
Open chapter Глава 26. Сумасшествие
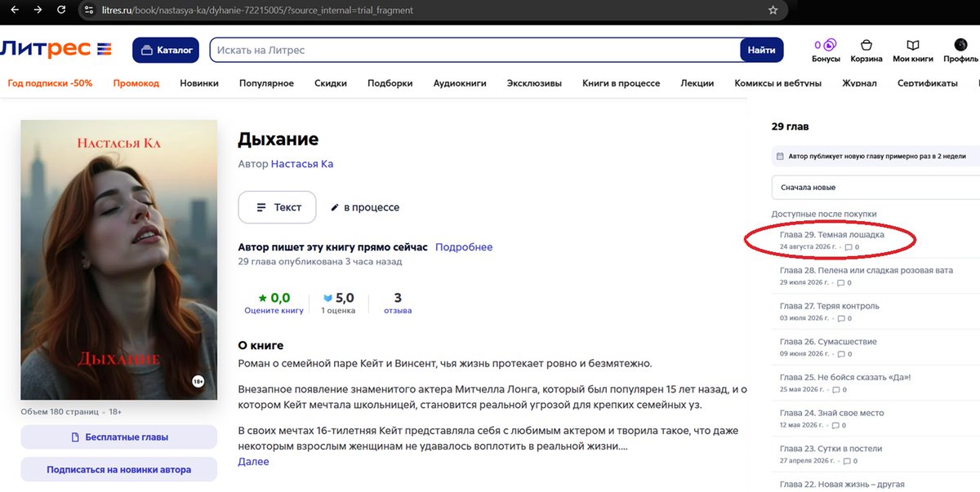[828, 342]
